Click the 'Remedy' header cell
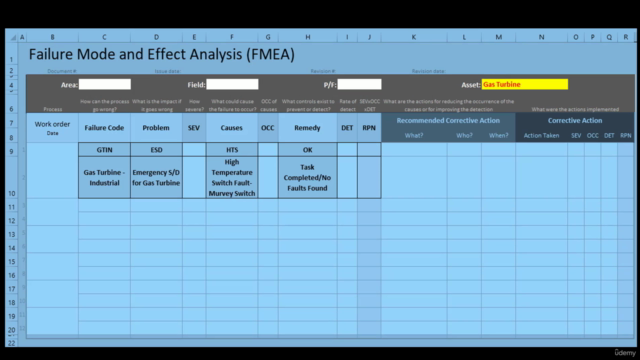This screenshot has height=360, width=640. (x=307, y=128)
